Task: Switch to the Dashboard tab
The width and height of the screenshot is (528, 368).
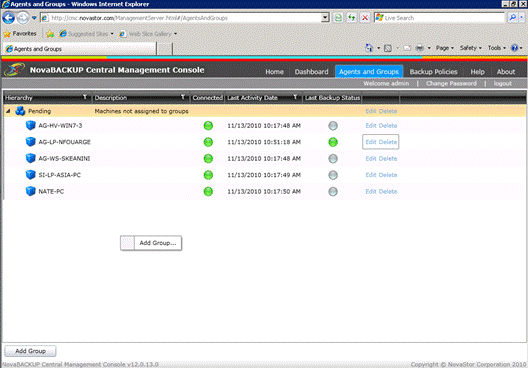Action: click(311, 72)
